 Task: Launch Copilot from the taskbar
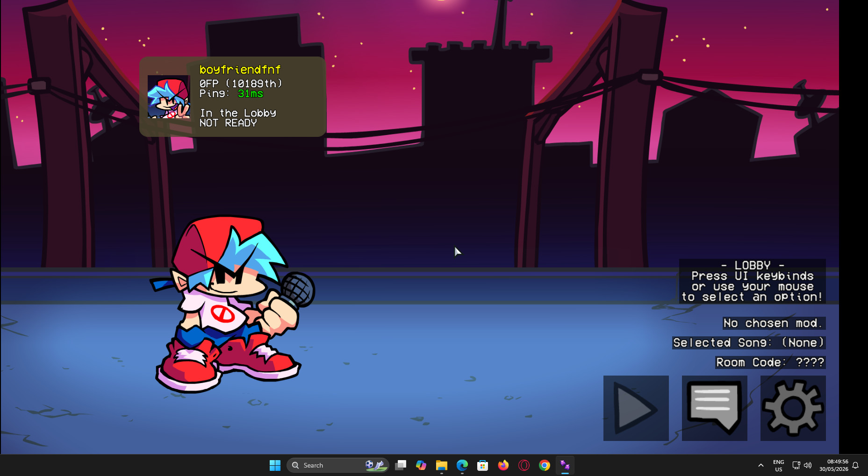pos(421,465)
